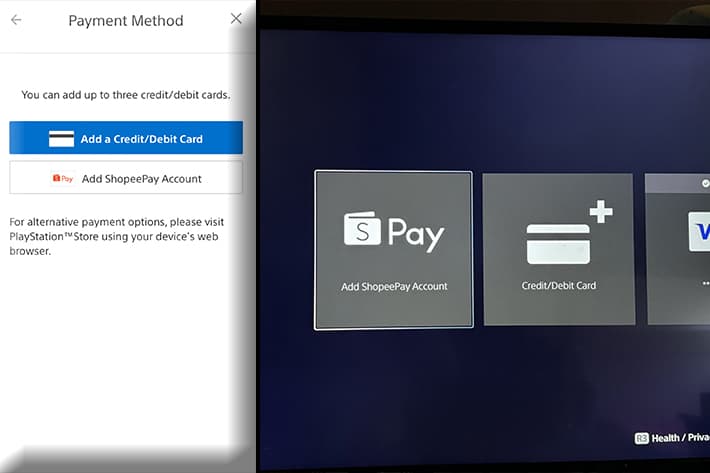This screenshot has height=473, width=710.
Task: Click 'You can add up to three' text
Action: pos(126,95)
